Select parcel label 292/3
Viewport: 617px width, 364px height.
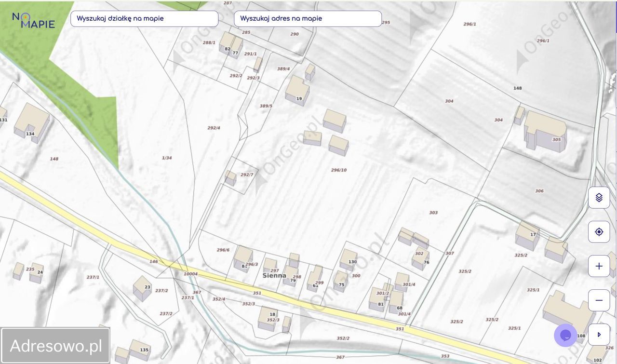(253, 78)
